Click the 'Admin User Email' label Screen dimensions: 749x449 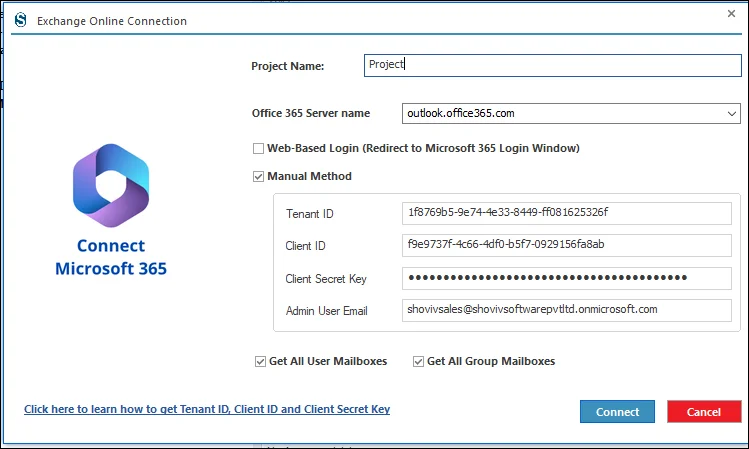pyautogui.click(x=327, y=311)
